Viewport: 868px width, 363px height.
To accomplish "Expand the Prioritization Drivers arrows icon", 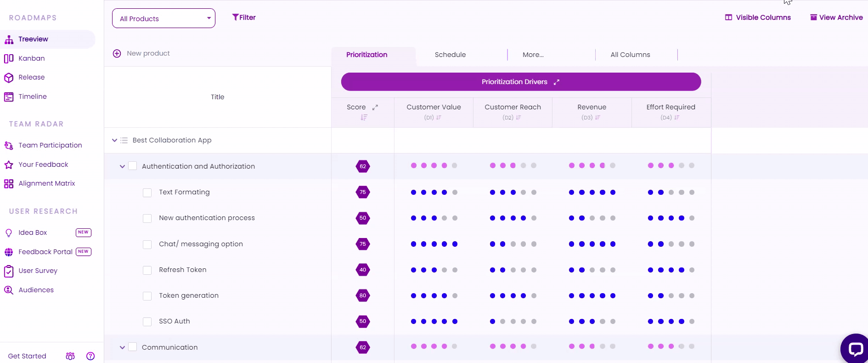I will 557,82.
